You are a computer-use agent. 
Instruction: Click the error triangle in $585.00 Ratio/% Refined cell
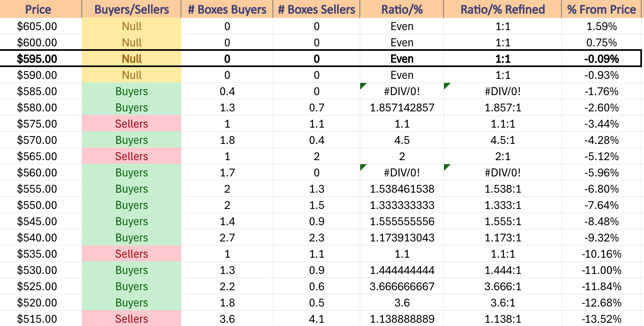click(447, 86)
